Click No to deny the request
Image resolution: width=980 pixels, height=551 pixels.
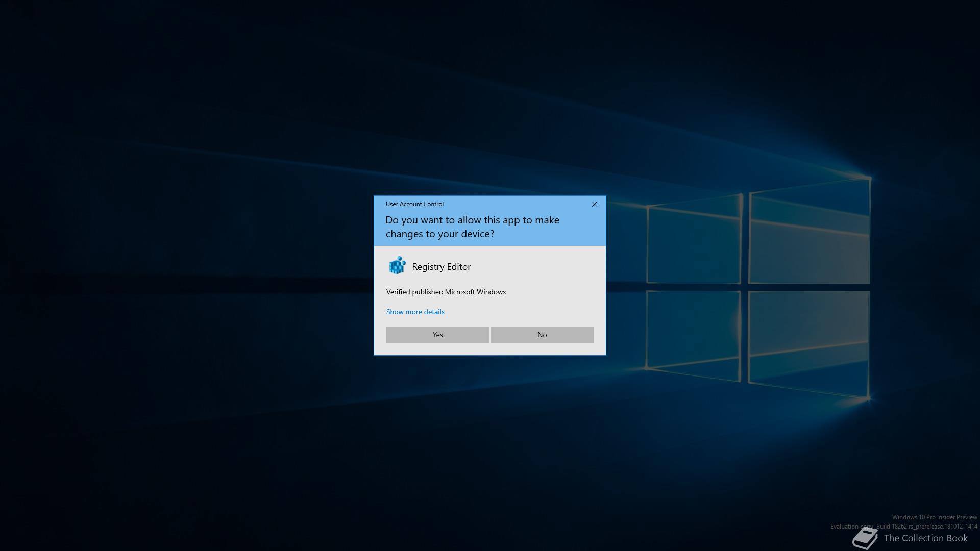[542, 335]
